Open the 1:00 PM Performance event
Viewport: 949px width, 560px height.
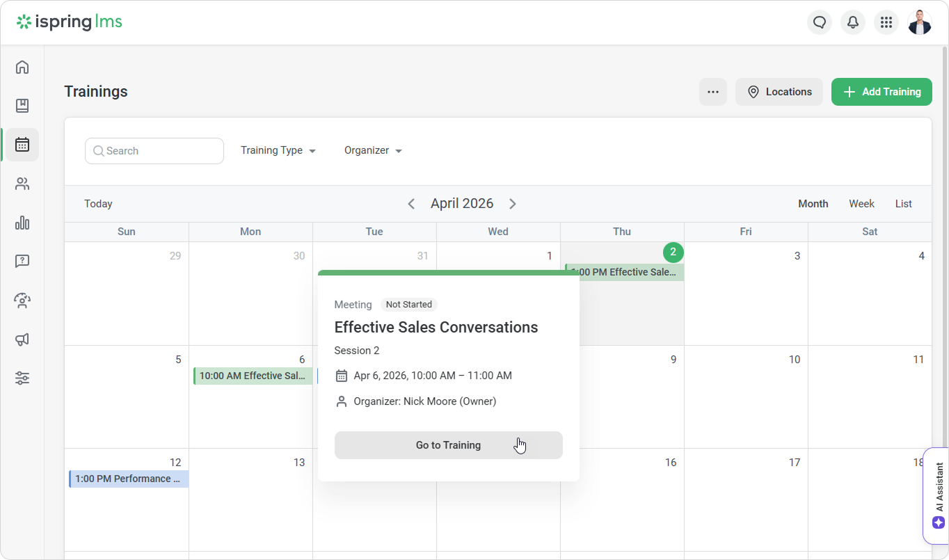pyautogui.click(x=129, y=479)
